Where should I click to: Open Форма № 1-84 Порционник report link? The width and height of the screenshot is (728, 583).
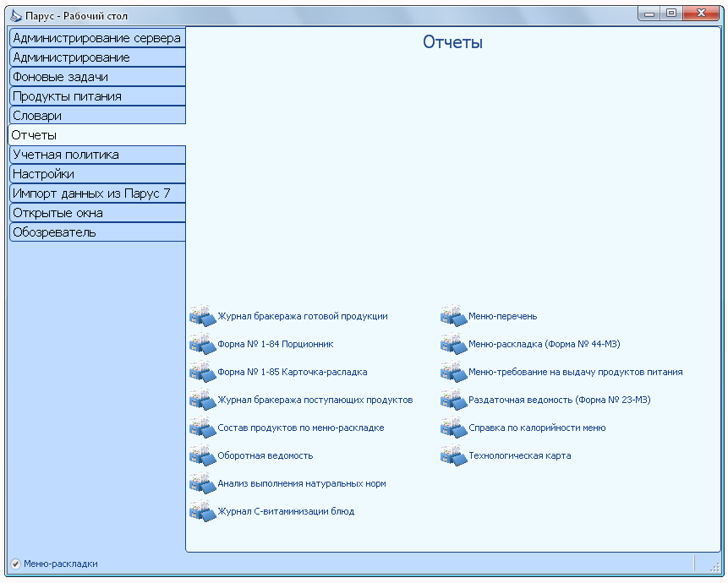pyautogui.click(x=276, y=344)
